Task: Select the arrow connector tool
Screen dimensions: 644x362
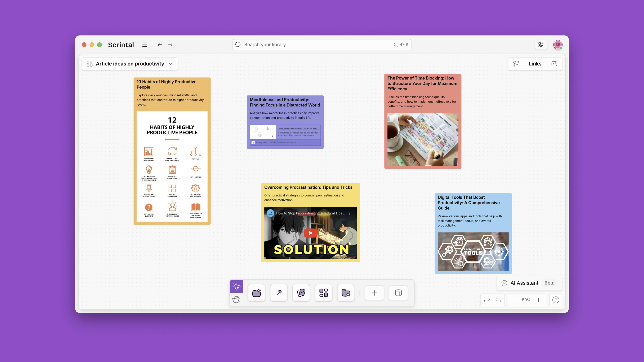Action: click(279, 293)
